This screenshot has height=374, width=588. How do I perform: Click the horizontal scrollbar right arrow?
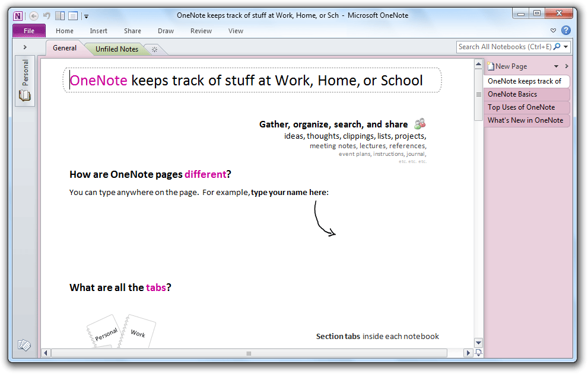(468, 353)
